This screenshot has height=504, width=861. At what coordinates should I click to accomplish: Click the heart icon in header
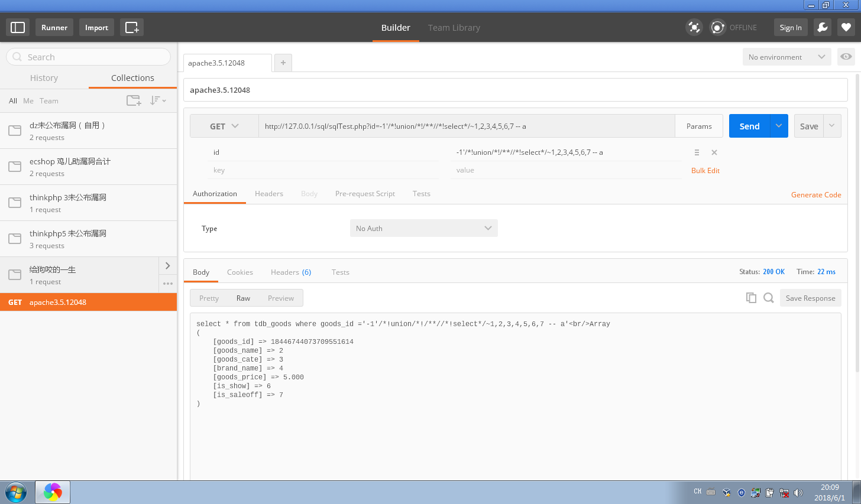pos(846,27)
